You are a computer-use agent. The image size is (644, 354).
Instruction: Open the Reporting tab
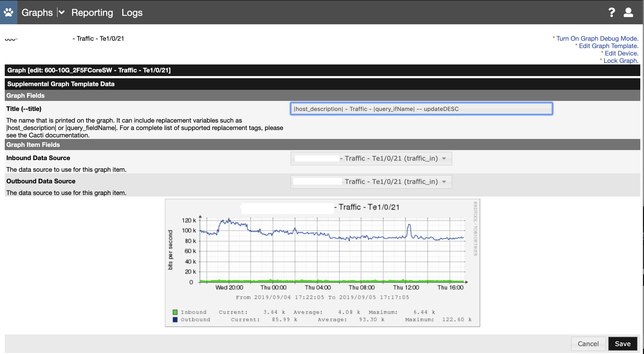pos(92,12)
